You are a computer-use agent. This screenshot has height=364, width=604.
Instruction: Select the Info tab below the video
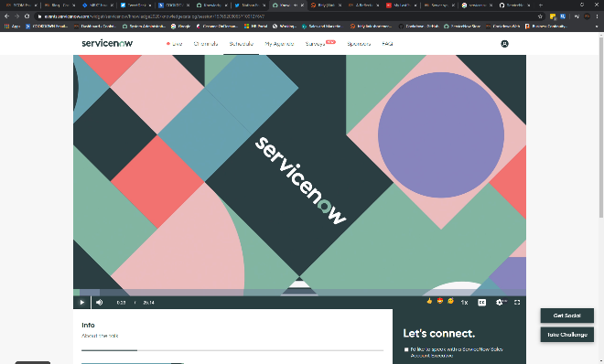88,326
